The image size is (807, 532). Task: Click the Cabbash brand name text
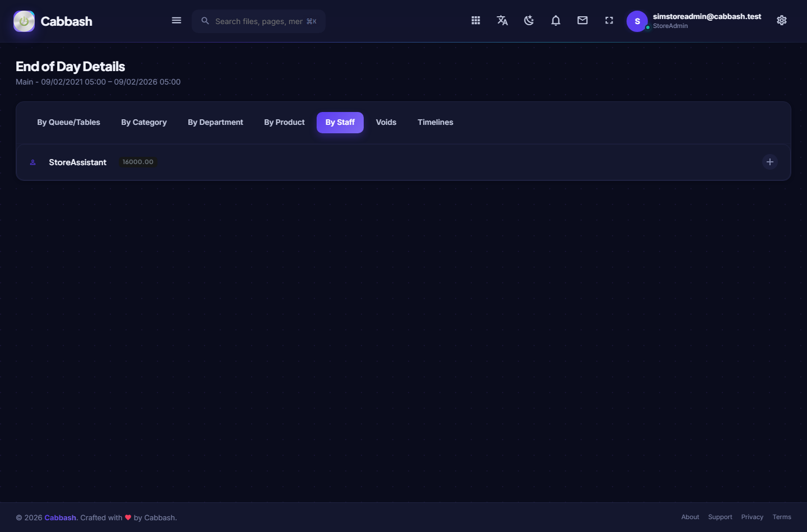pyautogui.click(x=66, y=21)
